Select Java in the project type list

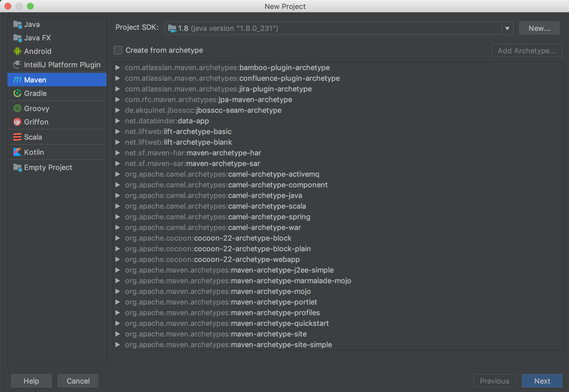57,24
